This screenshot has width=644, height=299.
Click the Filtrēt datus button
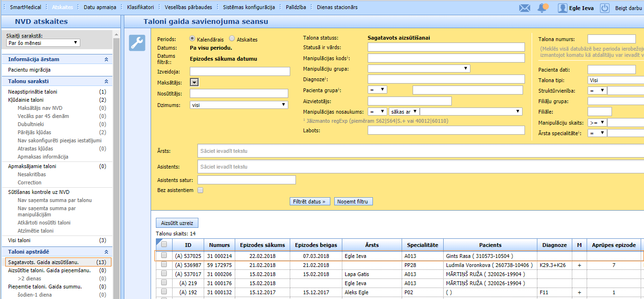pos(310,202)
